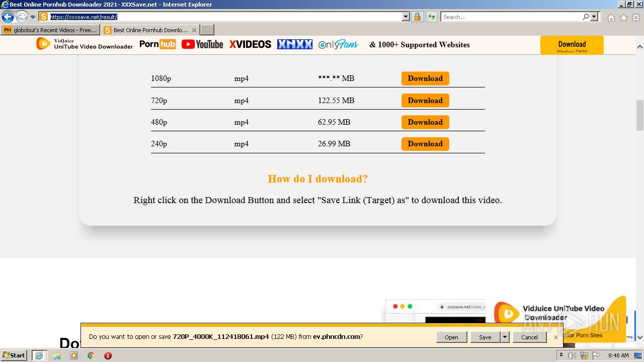The width and height of the screenshot is (644, 362).
Task: Open Google Chrome from taskbar
Action: coord(91,355)
